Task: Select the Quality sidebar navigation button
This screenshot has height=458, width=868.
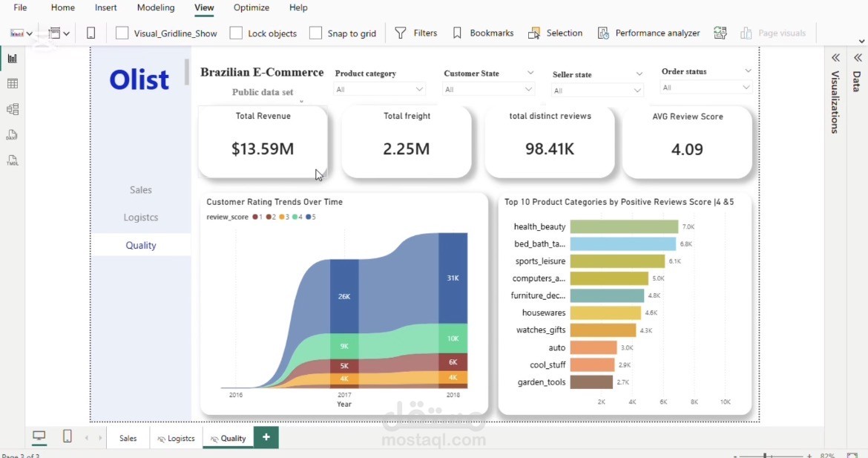Action: pyautogui.click(x=141, y=246)
